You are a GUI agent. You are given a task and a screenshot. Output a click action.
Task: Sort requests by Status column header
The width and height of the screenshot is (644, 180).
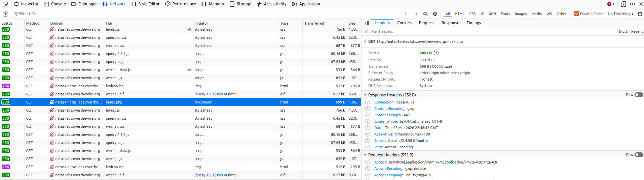tap(12, 23)
